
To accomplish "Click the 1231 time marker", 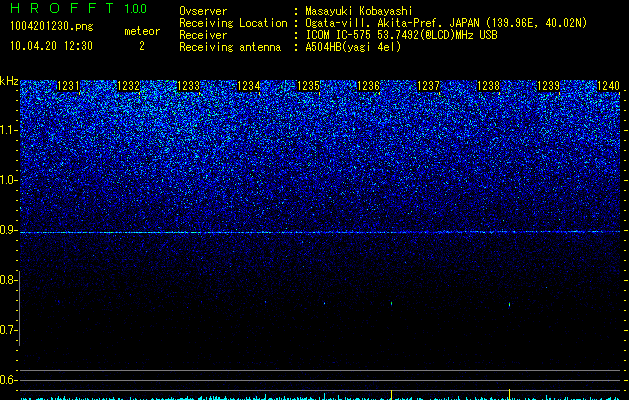I will (69, 86).
